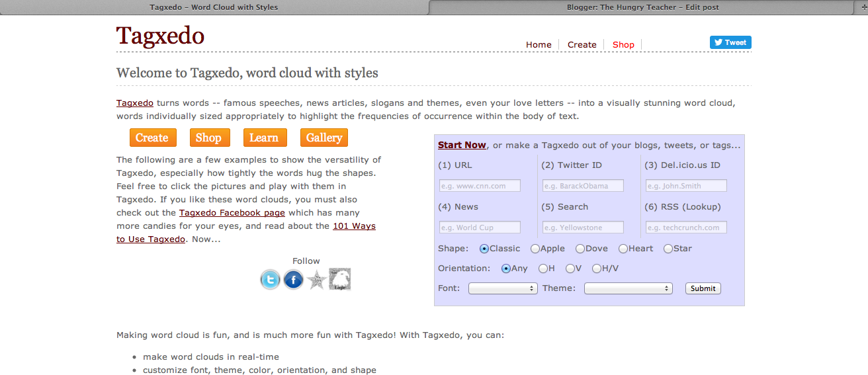Open the Theme dropdown

point(629,288)
